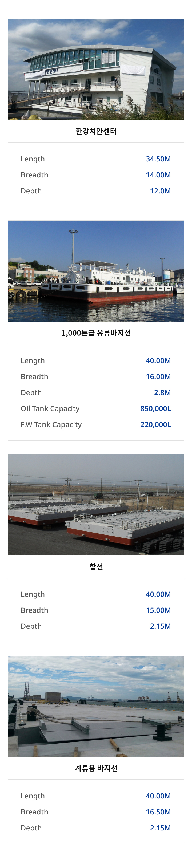Select the 850,000L oil tank capacity value
This screenshot has width=192, height=868.
(x=155, y=408)
